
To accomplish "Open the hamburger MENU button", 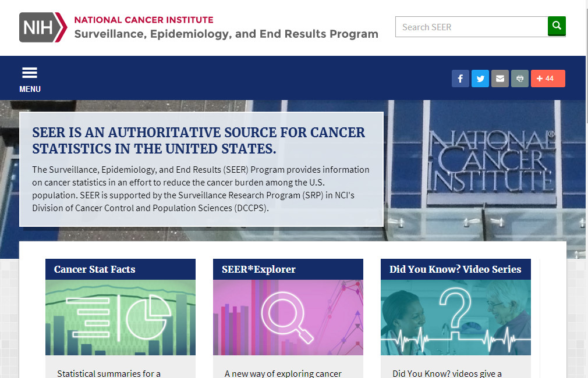I will point(30,79).
